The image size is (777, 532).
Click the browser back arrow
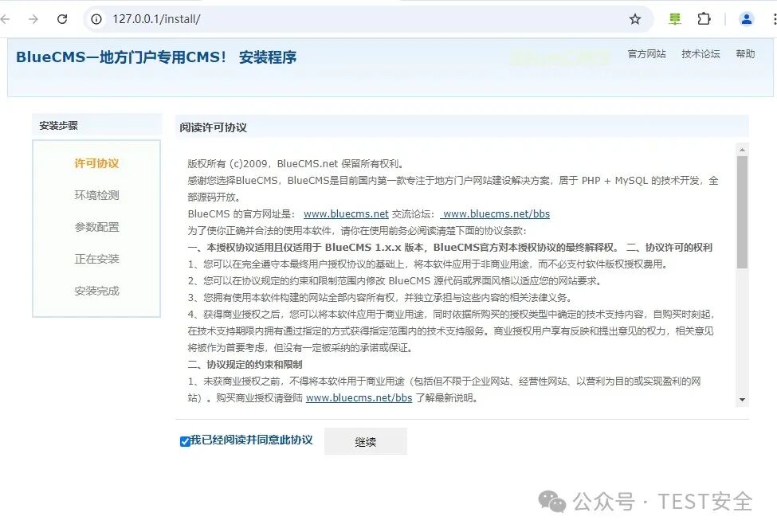point(5,19)
